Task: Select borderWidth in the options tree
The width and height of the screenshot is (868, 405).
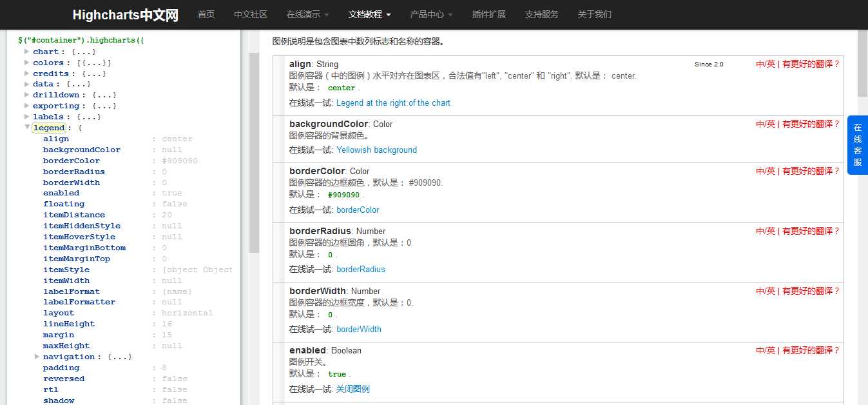Action: point(72,183)
